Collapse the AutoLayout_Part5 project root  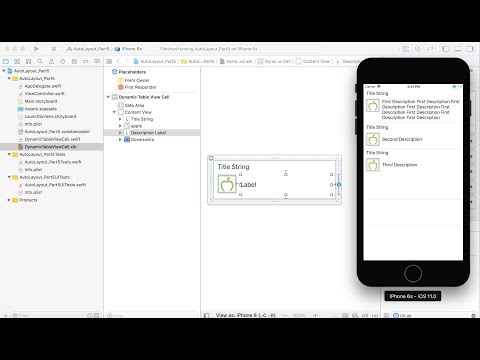(x=4, y=71)
